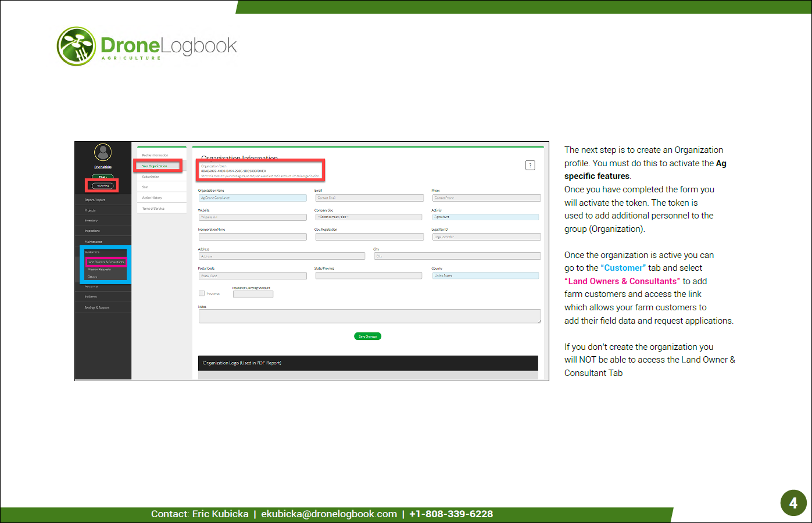The height and width of the screenshot is (523, 812).
Task: Select Others under Customers
Action: [92, 277]
